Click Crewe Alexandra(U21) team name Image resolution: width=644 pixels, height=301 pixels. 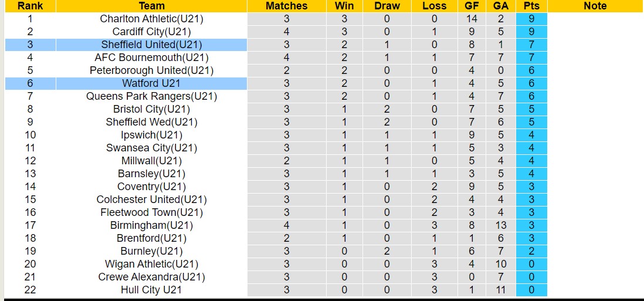tap(151, 277)
